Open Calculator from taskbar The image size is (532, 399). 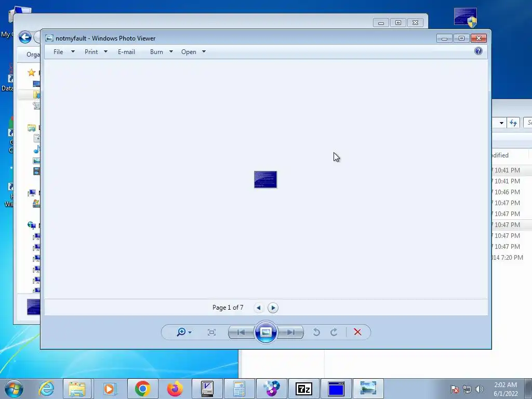239,389
